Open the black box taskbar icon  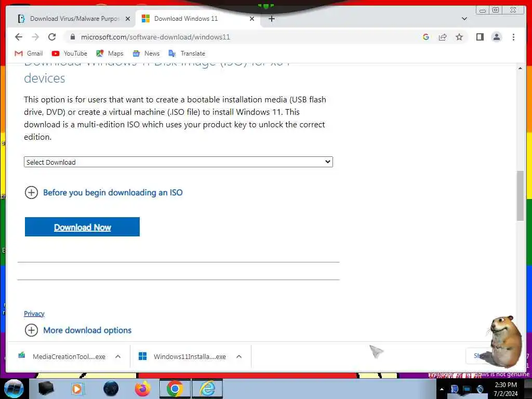point(46,389)
